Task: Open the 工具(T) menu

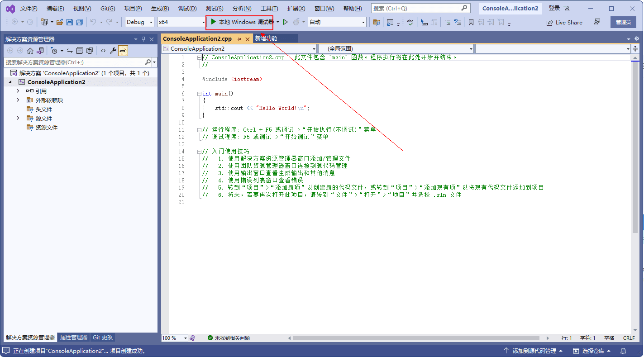Action: 269,9
